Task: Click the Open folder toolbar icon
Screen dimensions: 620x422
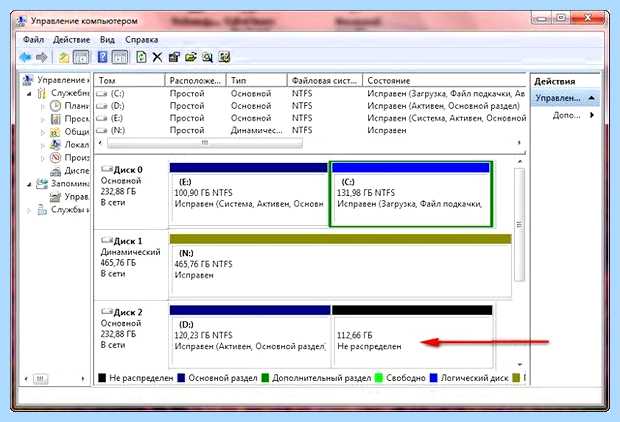Action: pyautogui.click(x=191, y=58)
